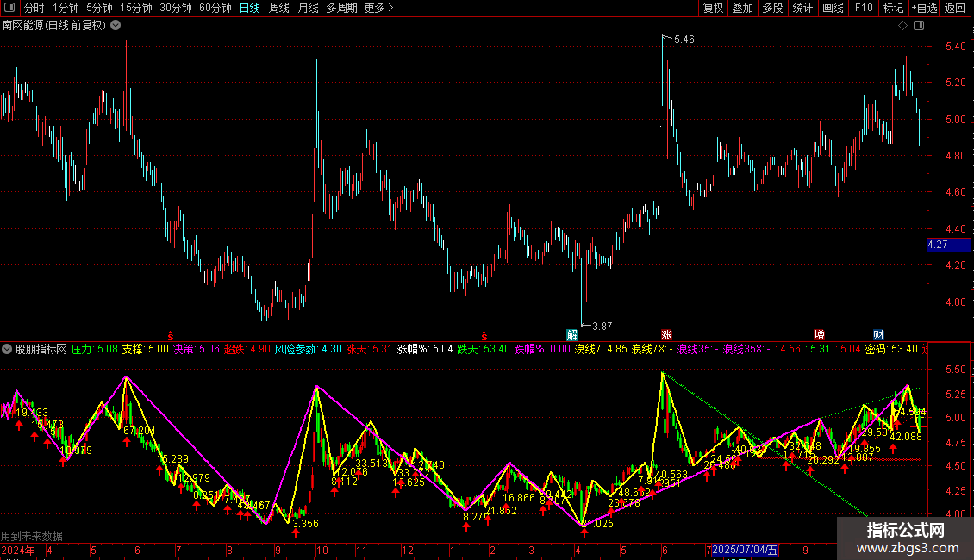Activate the 画线 drawing tool
The width and height of the screenshot is (974, 560).
(833, 8)
